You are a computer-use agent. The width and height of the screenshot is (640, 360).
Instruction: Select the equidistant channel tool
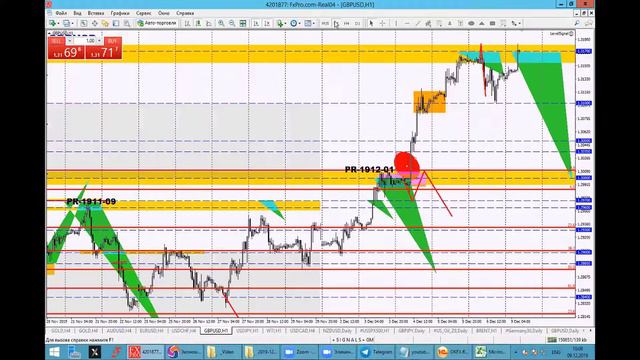pos(428,23)
